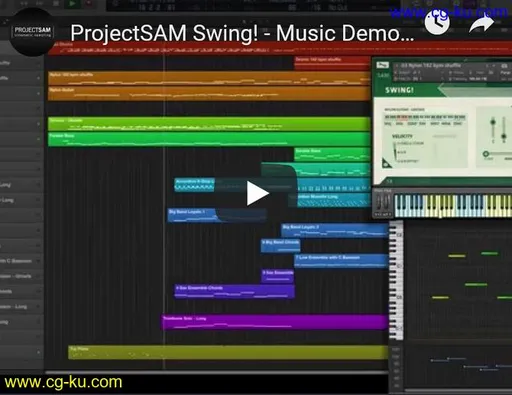Screen dimensions: 512x395
Task: Select the Low Ensemble with C Bassoon clip
Action: 341,261
